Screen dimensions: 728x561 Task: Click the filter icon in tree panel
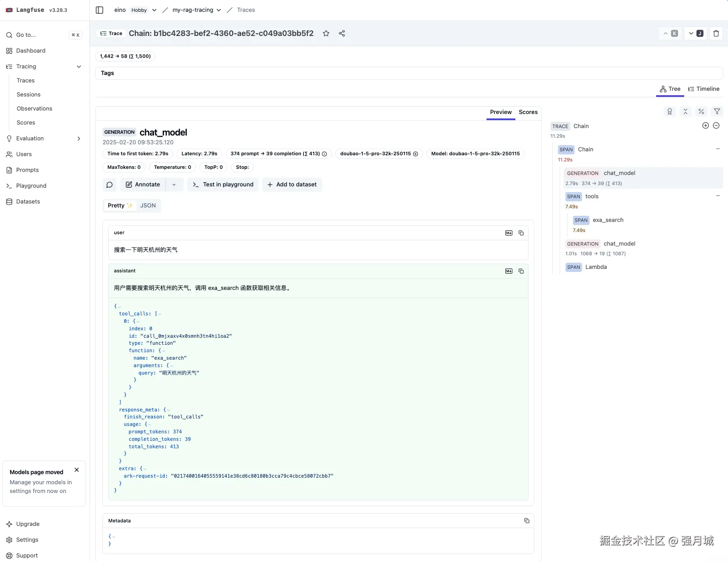tap(717, 111)
